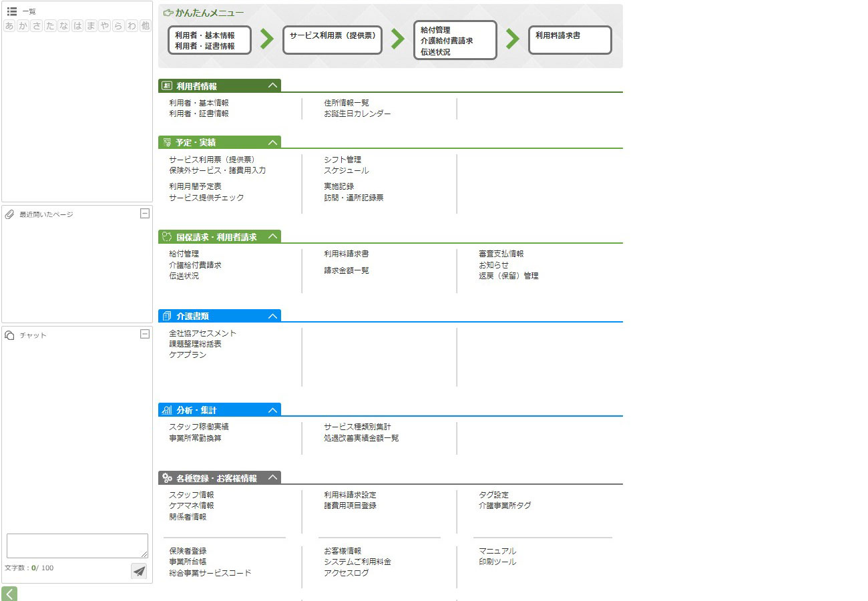
Task: Send chat message with paper plane icon
Action: point(139,571)
